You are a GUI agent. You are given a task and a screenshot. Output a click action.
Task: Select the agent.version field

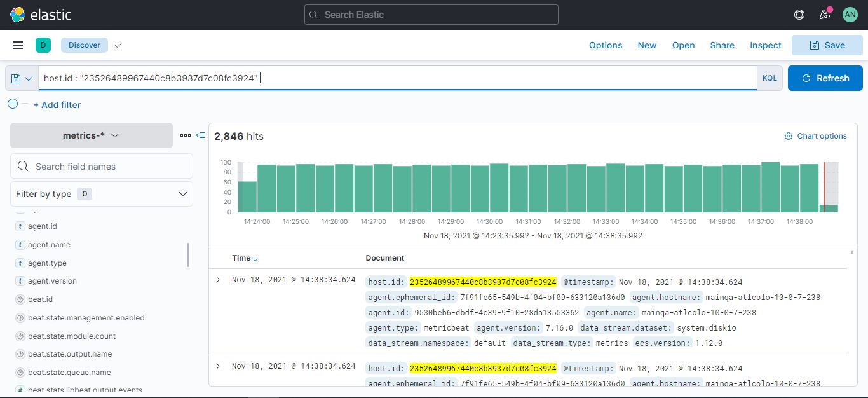[52, 281]
